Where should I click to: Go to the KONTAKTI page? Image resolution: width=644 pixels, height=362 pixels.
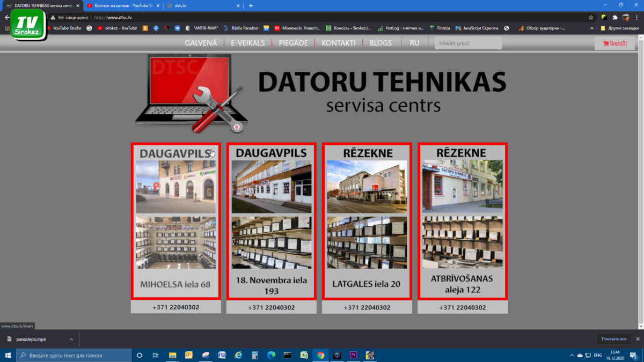click(x=338, y=43)
